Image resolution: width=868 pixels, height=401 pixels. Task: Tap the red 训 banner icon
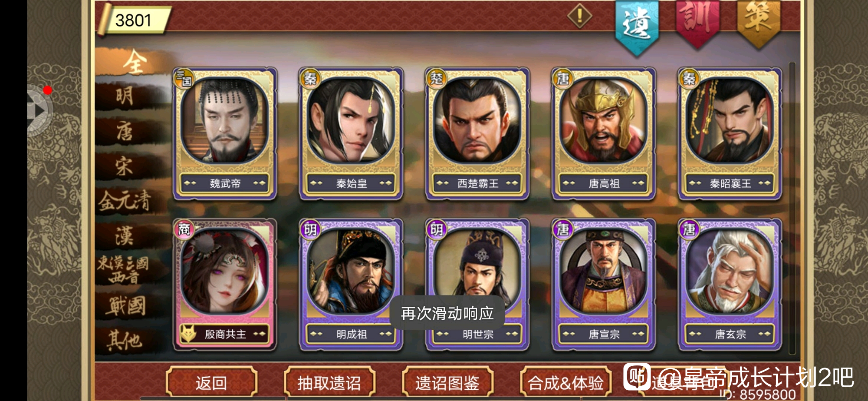coord(697,23)
